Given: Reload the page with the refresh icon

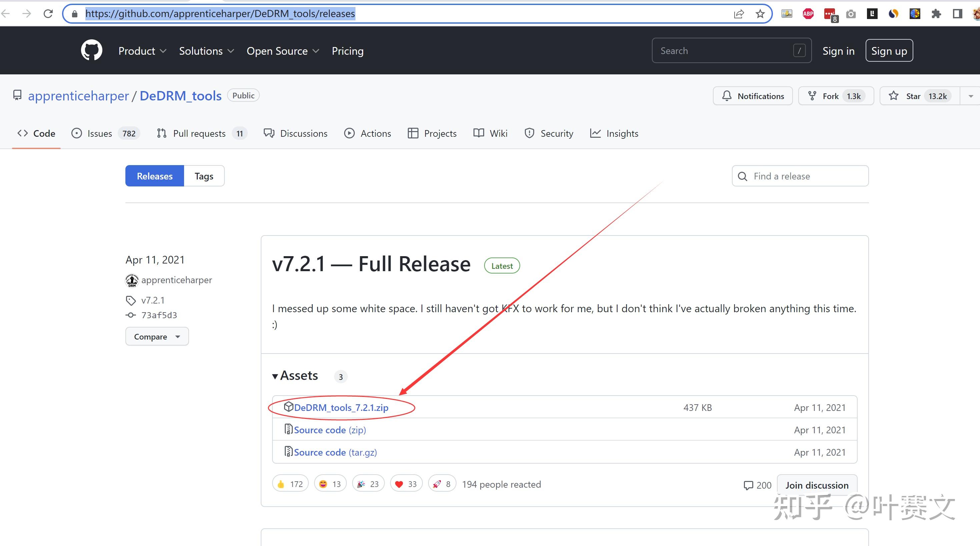Looking at the screenshot, I should (48, 14).
